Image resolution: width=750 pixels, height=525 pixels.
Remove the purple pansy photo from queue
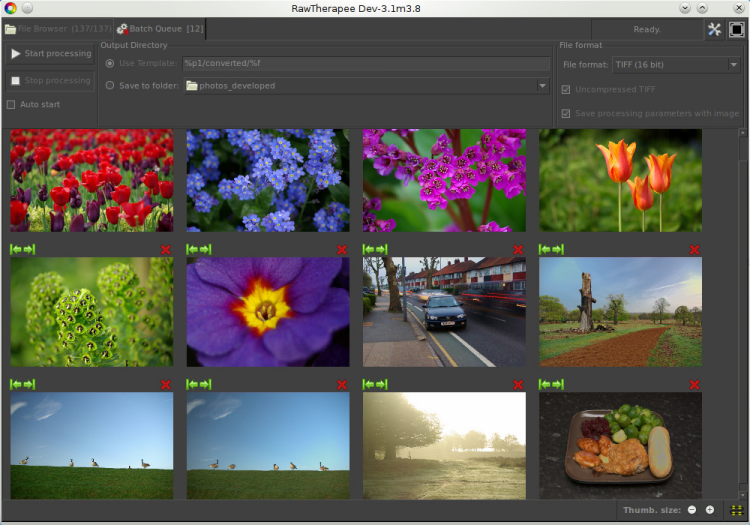click(342, 249)
